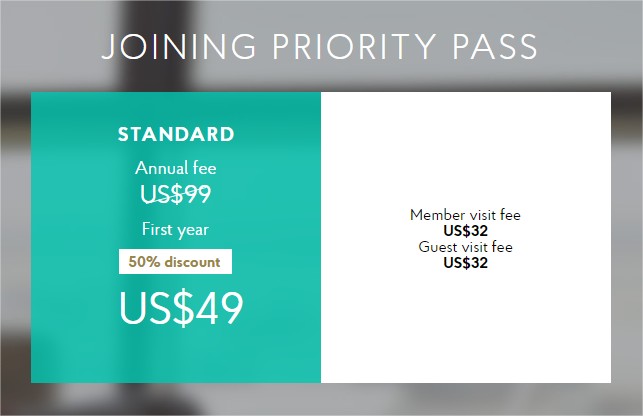Select the large US$49 price
Image resolution: width=643 pixels, height=416 pixels.
[181, 308]
